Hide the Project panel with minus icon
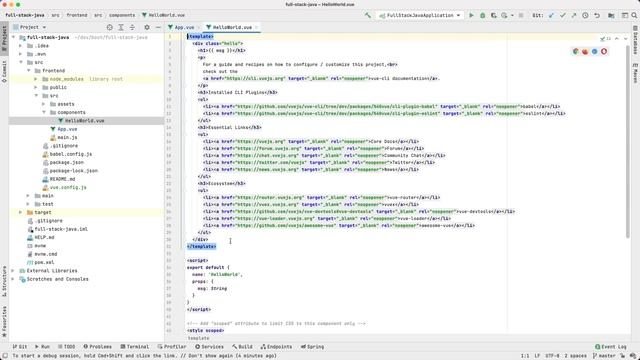The image size is (640, 360). (158, 27)
